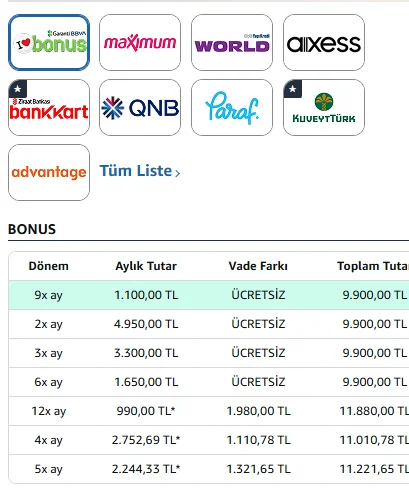409x488 pixels.
Task: Select the Garanti BBVA Bonus card logo
Action: (49, 42)
